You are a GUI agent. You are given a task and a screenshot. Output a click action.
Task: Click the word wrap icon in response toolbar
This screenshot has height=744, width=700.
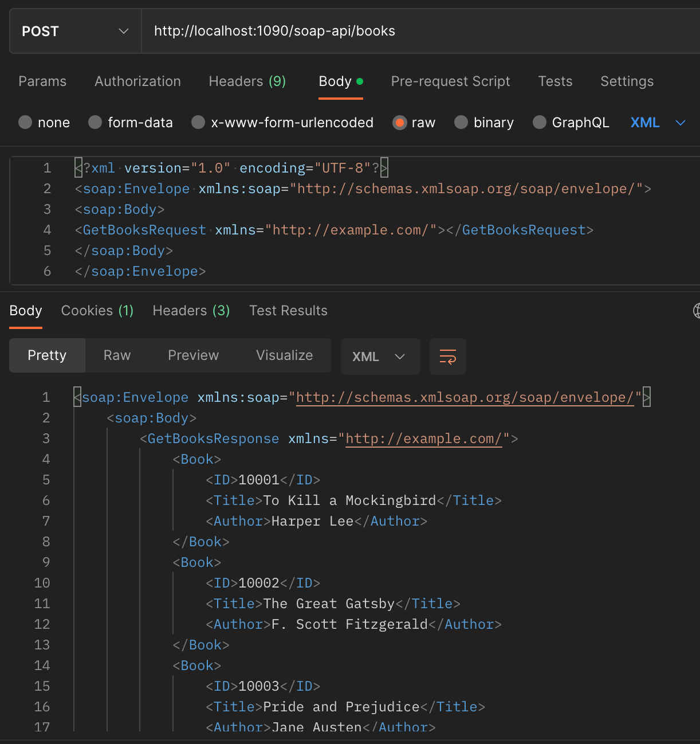(447, 357)
